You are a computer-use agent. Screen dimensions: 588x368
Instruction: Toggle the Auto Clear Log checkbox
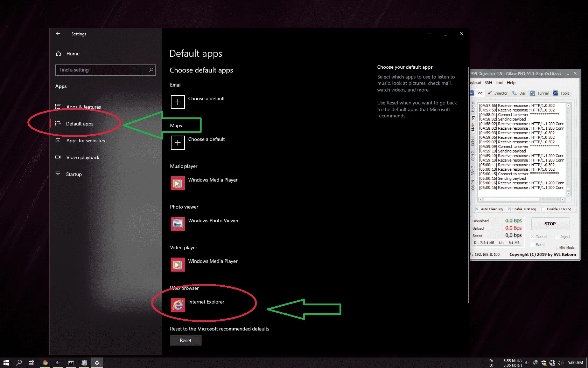[x=477, y=209]
